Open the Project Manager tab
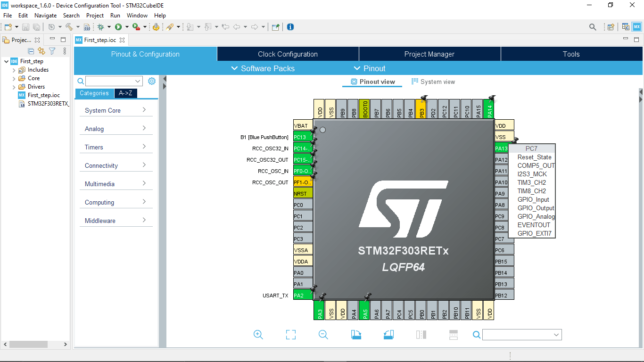Viewport: 644px width, 362px height. pos(429,54)
